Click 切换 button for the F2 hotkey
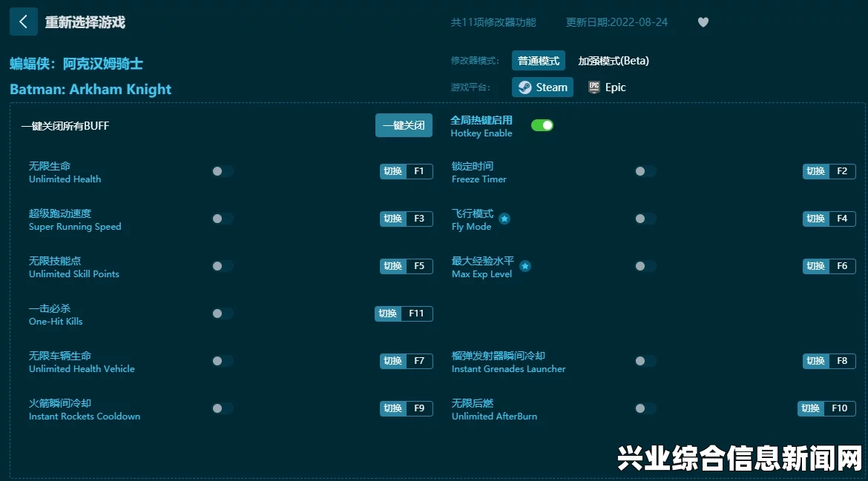This screenshot has height=481, width=868. click(816, 171)
